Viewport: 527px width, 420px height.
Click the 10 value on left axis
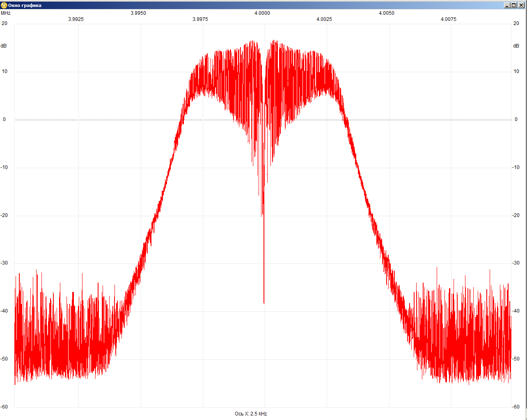[5, 71]
